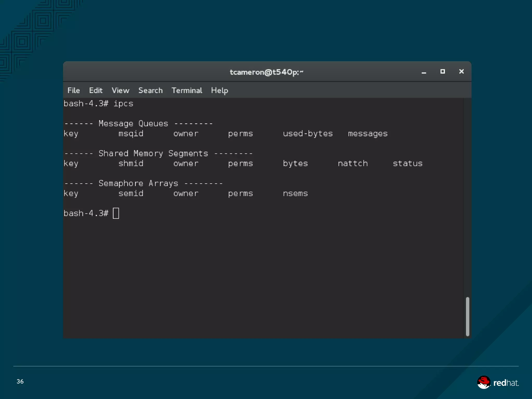Screen dimensions: 532x399
Task: Open the Terminal menu
Action: coord(187,90)
